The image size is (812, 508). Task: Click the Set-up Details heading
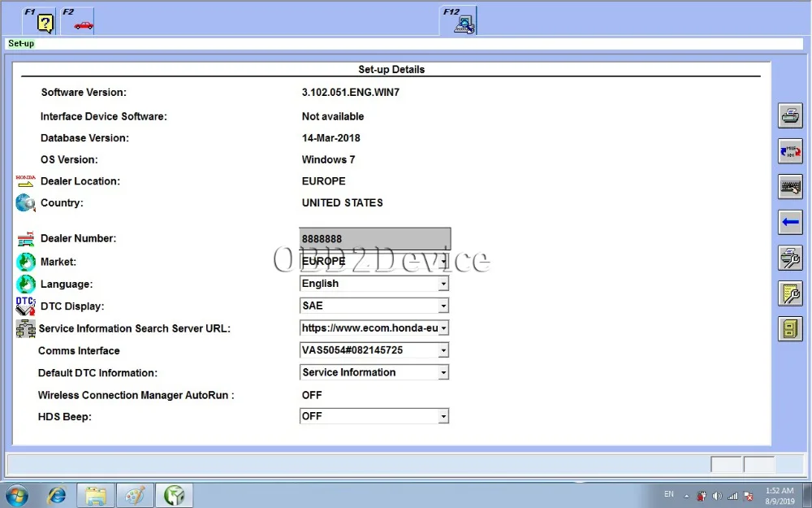click(391, 69)
